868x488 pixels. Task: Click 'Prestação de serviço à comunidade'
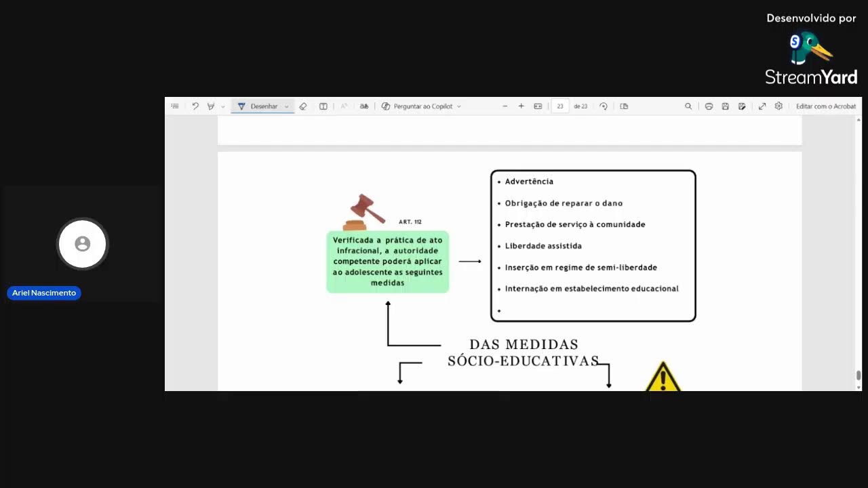tap(575, 224)
